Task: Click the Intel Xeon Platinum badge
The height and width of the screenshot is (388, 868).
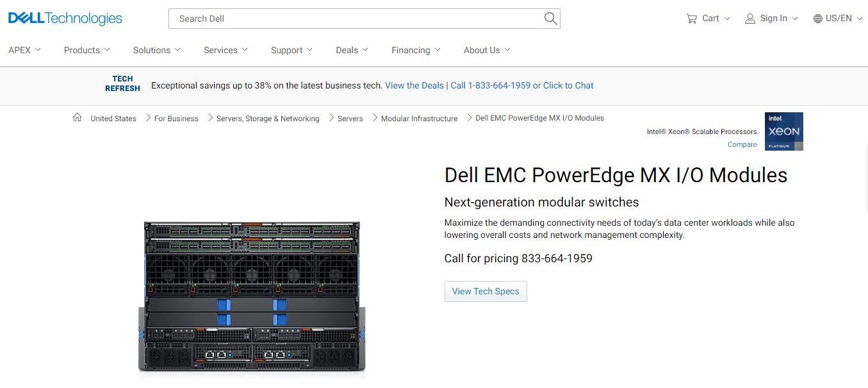Action: click(784, 131)
